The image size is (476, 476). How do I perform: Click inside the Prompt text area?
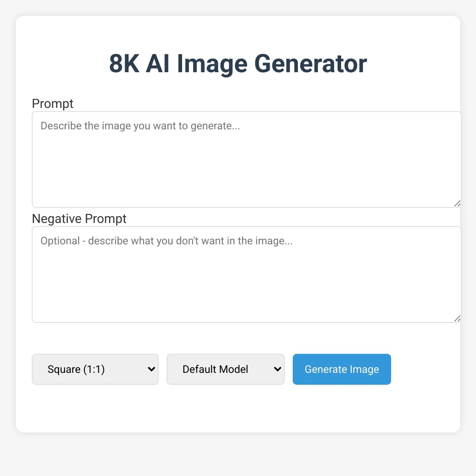[x=246, y=167]
